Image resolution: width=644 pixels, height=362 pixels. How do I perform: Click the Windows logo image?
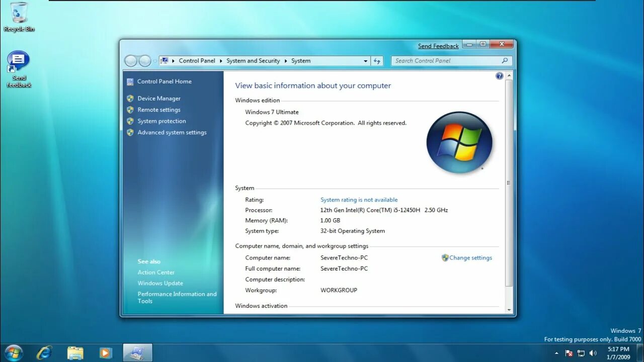[x=459, y=142]
